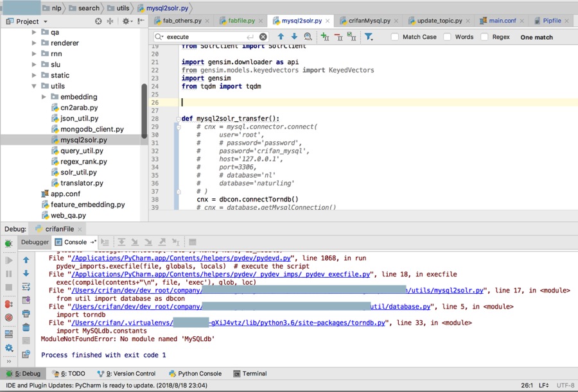Toggle the Words checkbox
The image size is (578, 392).
447,37
